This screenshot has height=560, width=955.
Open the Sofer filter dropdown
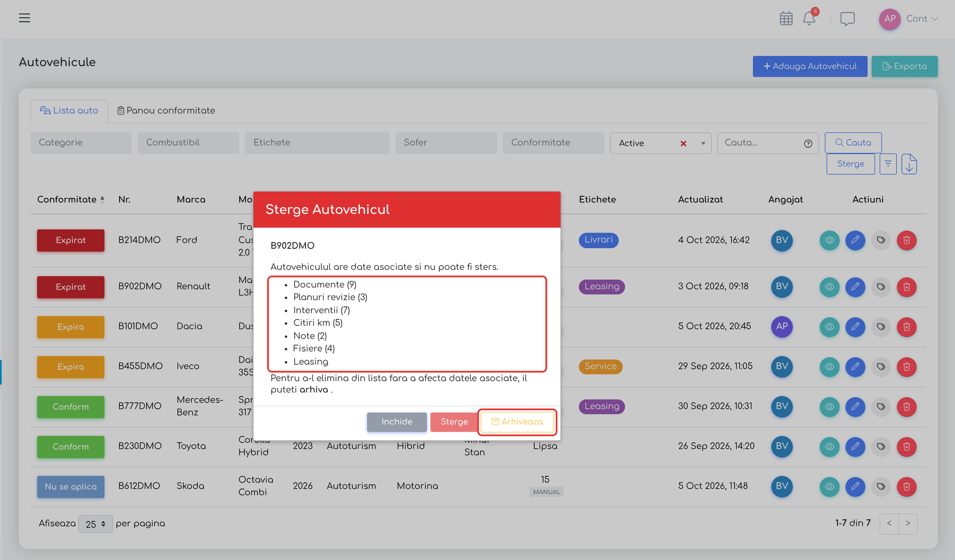tap(446, 143)
